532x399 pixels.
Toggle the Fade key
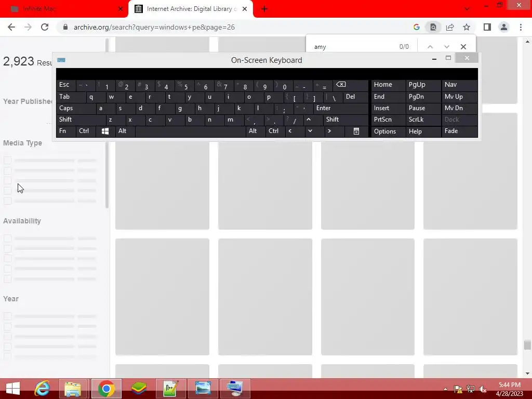[x=459, y=131]
